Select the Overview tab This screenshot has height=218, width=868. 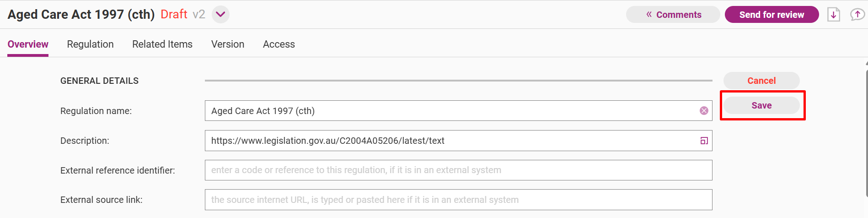coord(28,44)
